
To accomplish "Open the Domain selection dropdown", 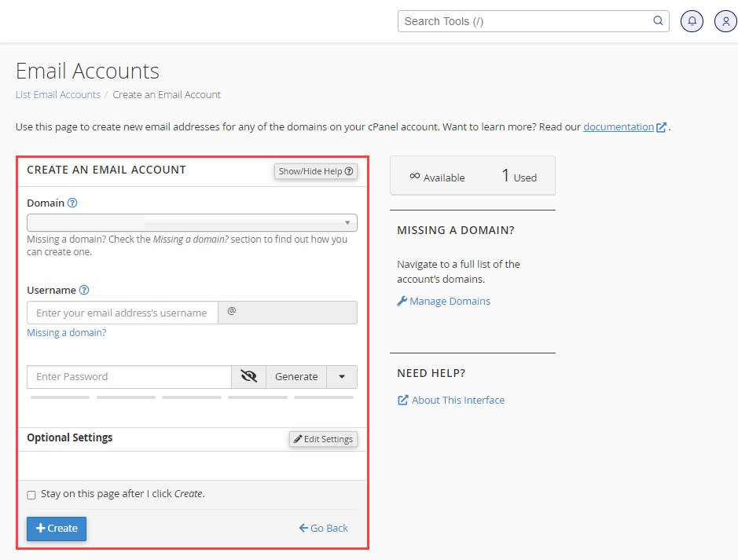I will pos(347,223).
